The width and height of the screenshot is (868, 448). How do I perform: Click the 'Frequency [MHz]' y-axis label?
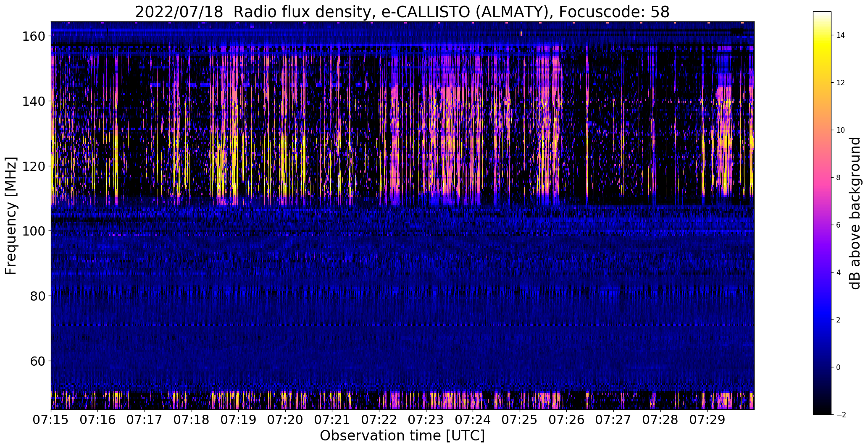(11, 216)
